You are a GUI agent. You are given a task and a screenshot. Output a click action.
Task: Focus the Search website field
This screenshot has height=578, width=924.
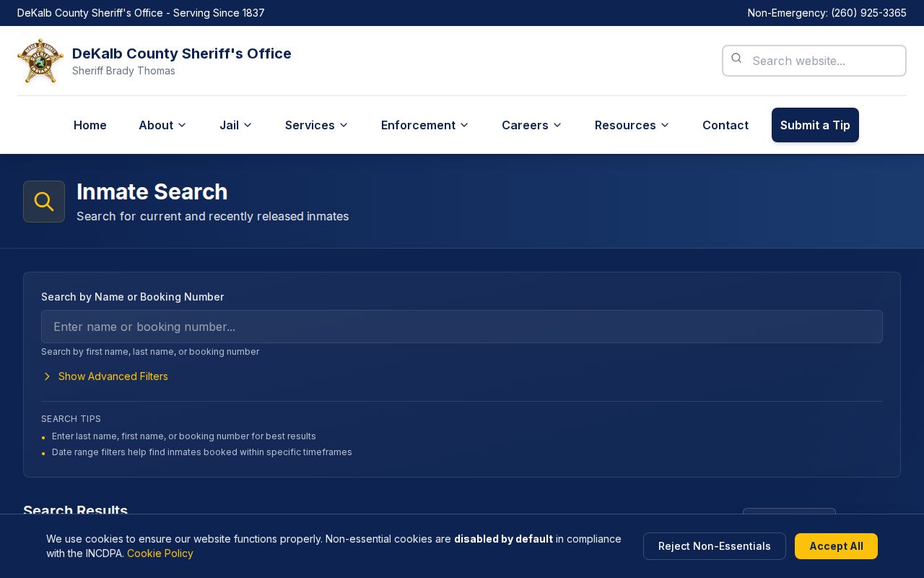point(814,61)
